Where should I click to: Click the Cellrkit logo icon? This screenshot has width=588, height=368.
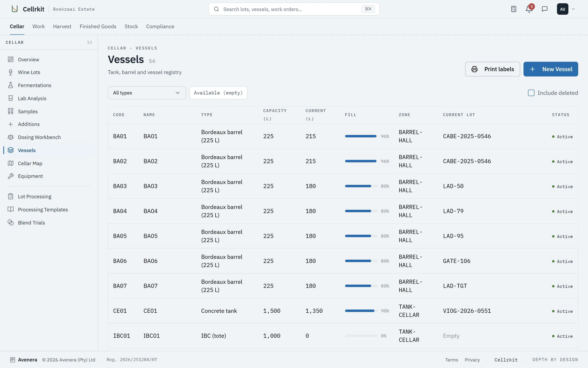(15, 9)
